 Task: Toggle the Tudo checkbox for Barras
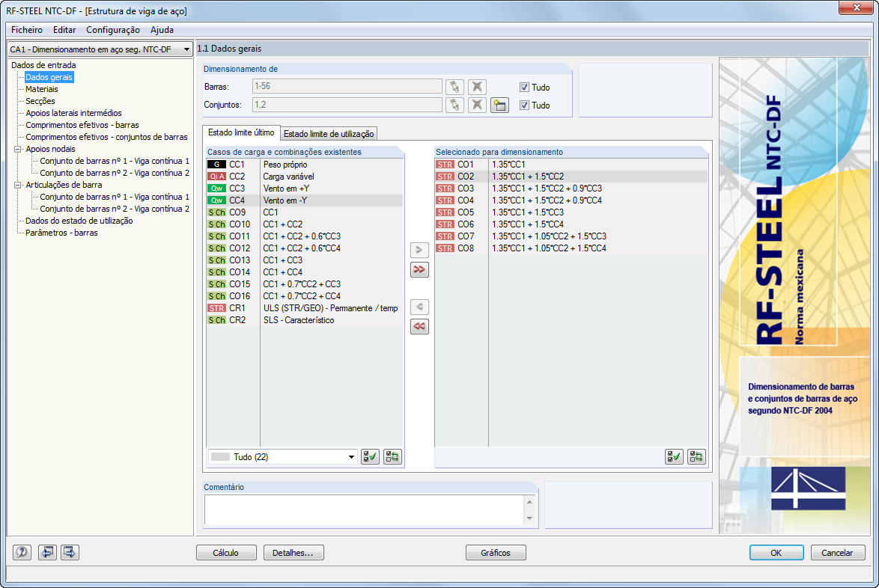(x=524, y=88)
